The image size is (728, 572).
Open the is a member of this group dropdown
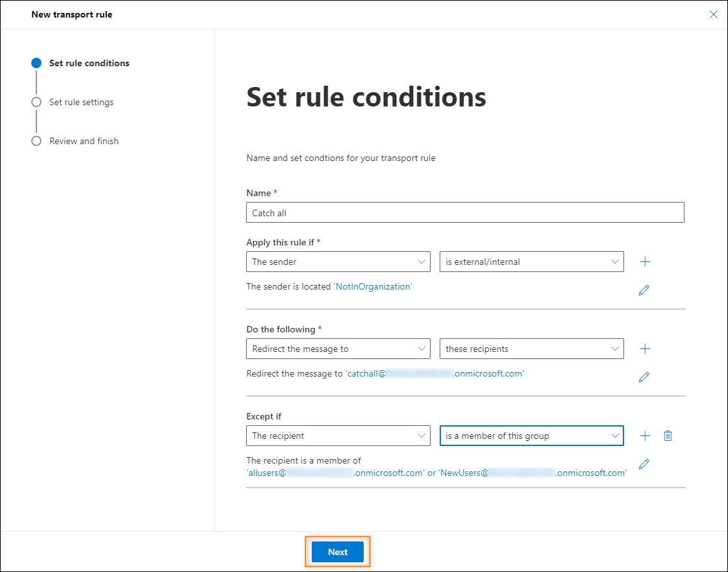pos(532,436)
